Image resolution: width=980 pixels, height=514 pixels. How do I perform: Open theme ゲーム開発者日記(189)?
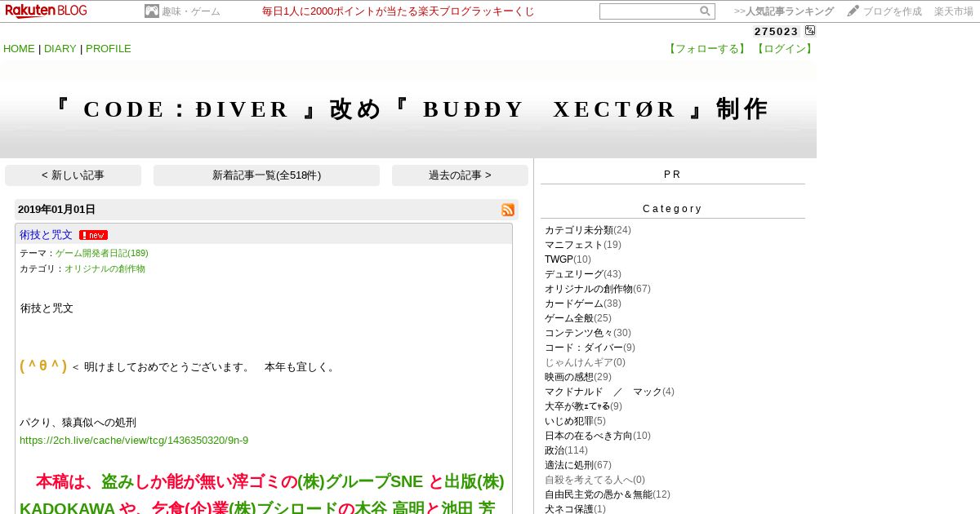[x=102, y=253]
